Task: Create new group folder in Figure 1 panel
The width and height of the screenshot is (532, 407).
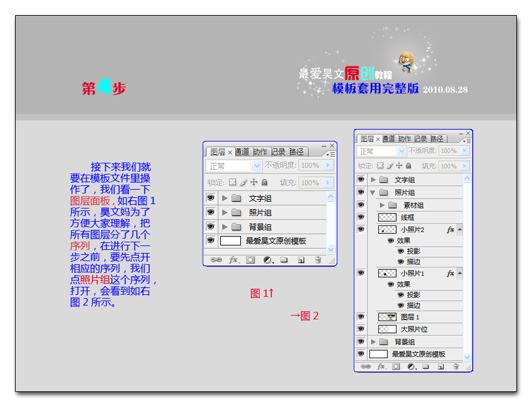Action: (284, 260)
